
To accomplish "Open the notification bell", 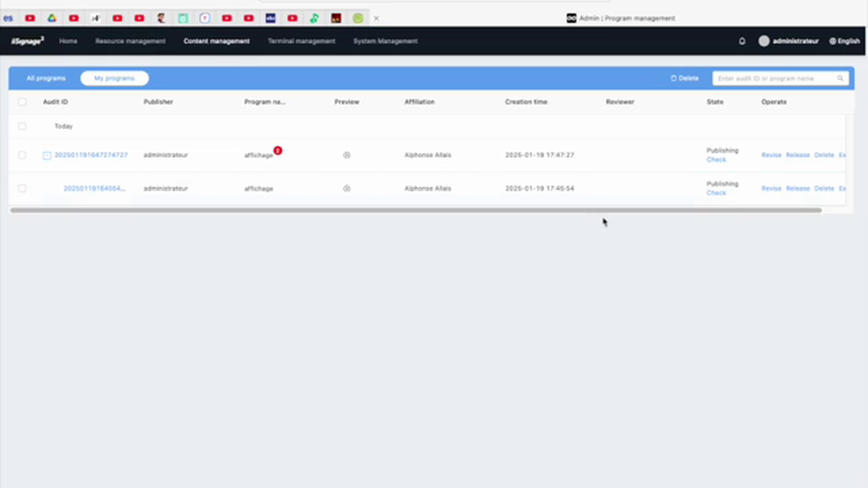I will click(x=742, y=41).
